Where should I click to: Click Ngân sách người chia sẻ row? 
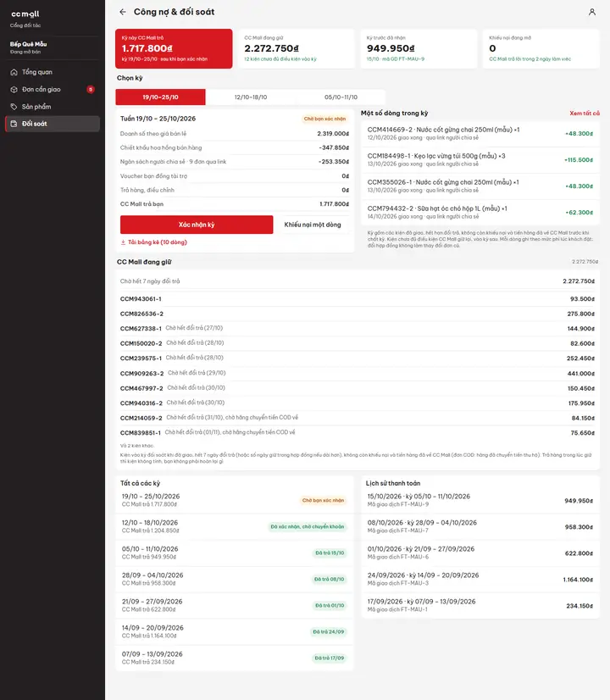(235, 162)
